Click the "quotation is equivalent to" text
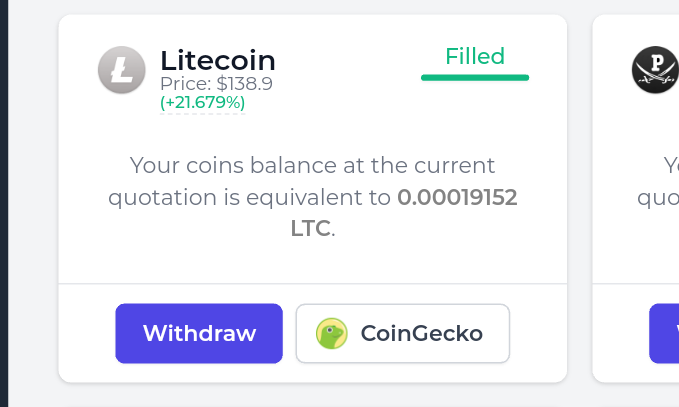The width and height of the screenshot is (679, 407). 250,197
